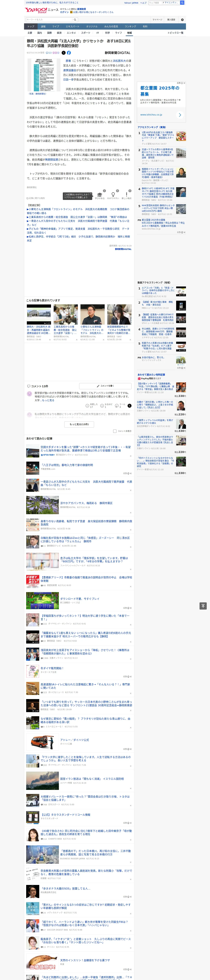Click 共感した smiley reaction on first comment
This screenshot has height=980, width=210.
[87, 406]
